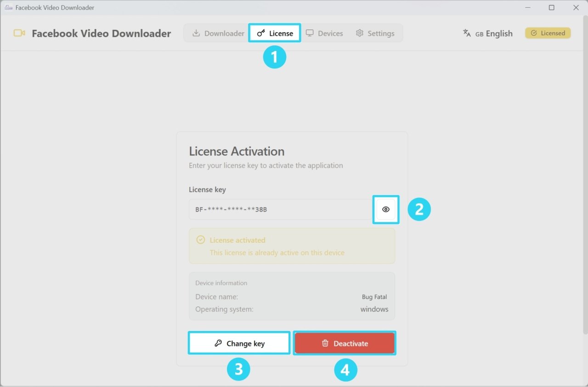Click the translate icon next to GB English
This screenshot has width=588, height=387.
click(x=466, y=33)
